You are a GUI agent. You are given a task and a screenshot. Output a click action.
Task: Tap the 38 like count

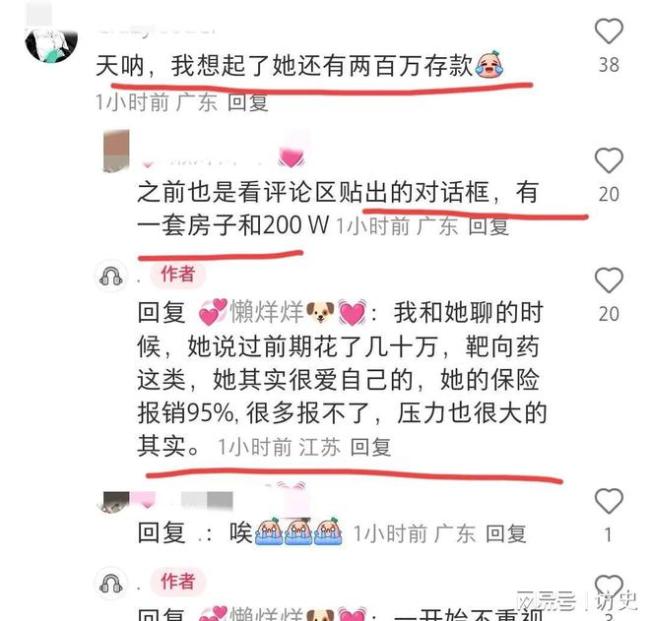coord(609,65)
